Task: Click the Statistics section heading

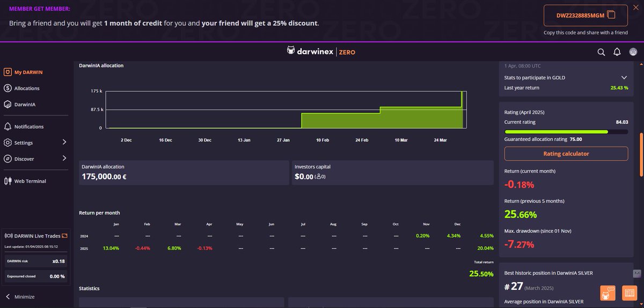Action: [90, 289]
